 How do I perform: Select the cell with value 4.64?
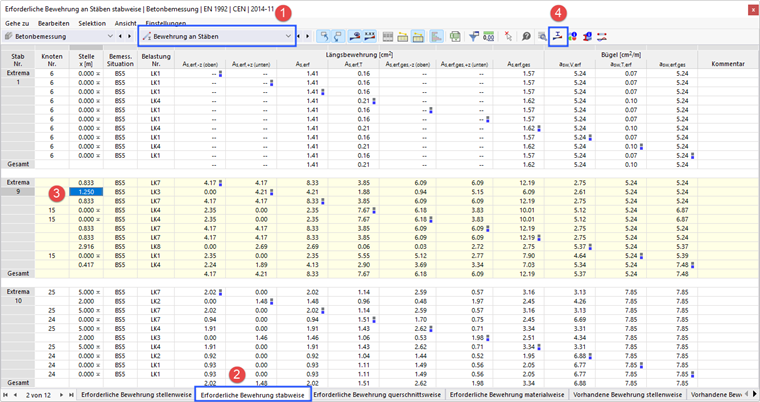pyautogui.click(x=570, y=256)
